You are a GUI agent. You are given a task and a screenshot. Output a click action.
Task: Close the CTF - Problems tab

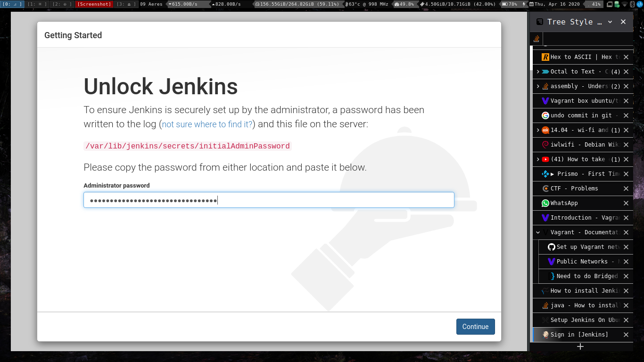coord(626,189)
